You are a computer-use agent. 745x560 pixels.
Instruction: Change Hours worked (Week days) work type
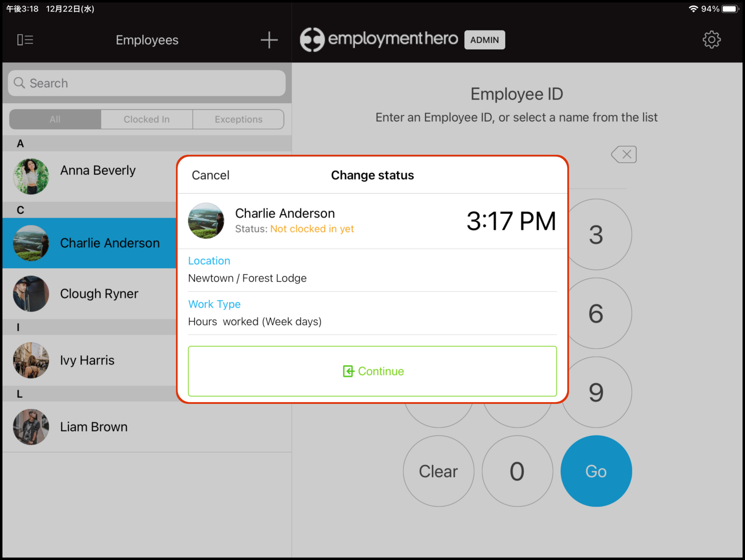(255, 321)
